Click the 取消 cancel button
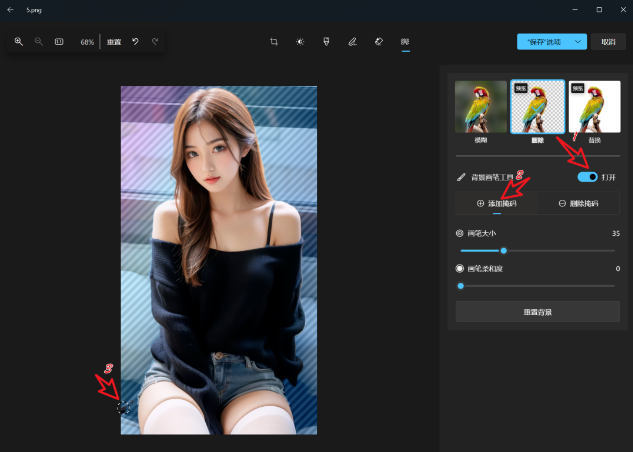 click(x=608, y=42)
